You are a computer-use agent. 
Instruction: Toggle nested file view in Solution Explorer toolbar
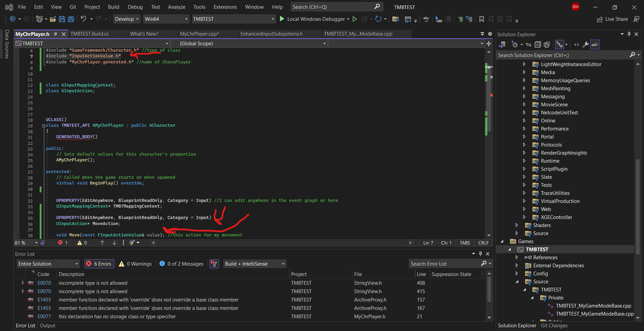(559, 44)
